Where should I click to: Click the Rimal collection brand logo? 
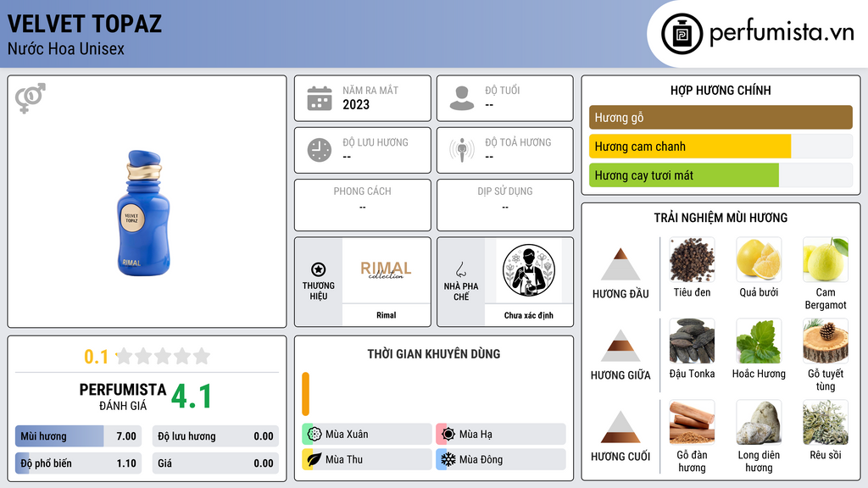pos(386,270)
